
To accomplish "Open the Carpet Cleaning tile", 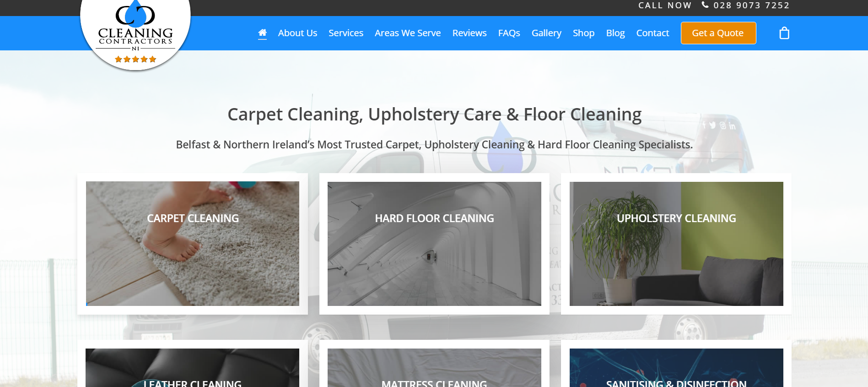I will [x=193, y=244].
